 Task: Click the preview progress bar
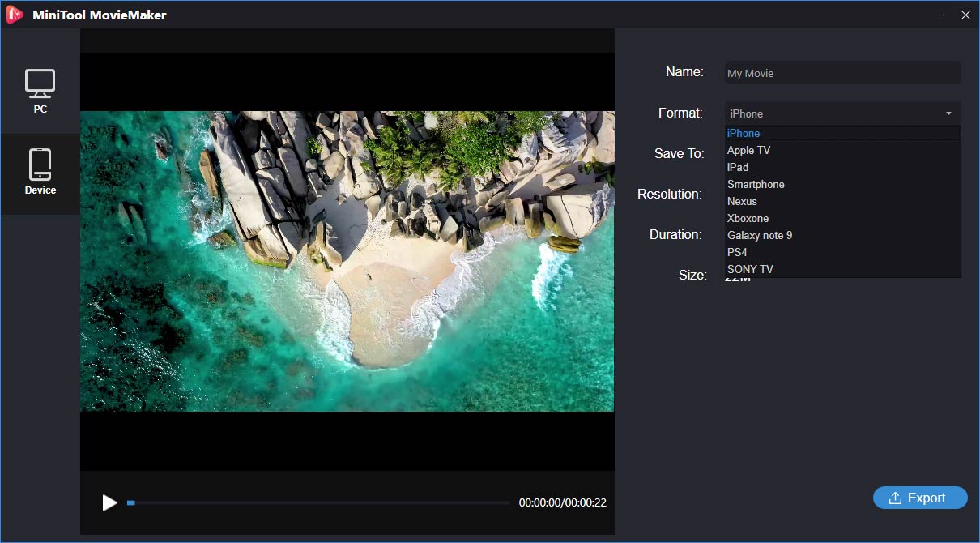tap(318, 502)
